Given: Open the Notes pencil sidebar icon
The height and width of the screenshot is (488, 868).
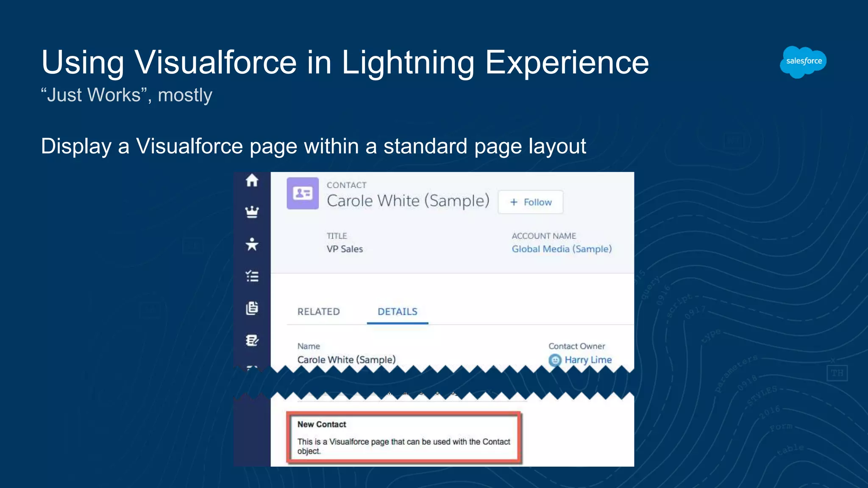Looking at the screenshot, I should pyautogui.click(x=252, y=340).
